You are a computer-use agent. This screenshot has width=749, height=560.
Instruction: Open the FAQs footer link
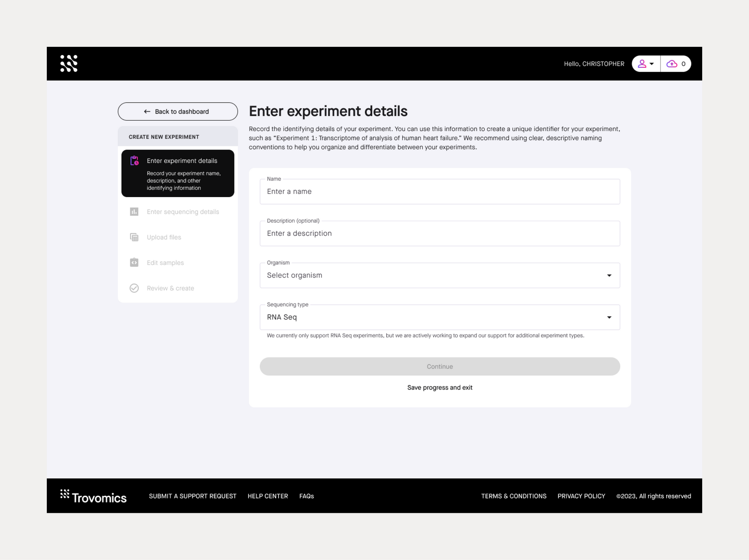click(307, 496)
